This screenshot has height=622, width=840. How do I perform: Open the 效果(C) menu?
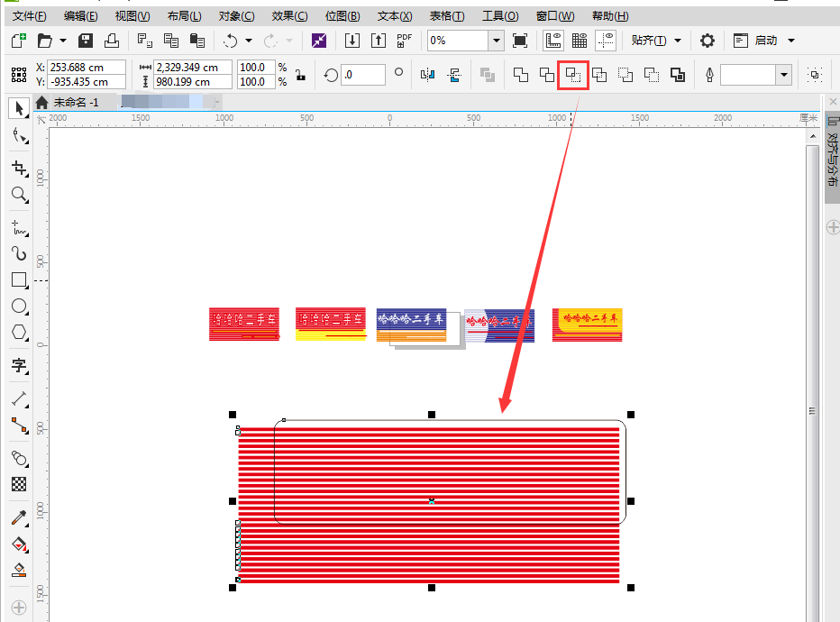pos(290,16)
